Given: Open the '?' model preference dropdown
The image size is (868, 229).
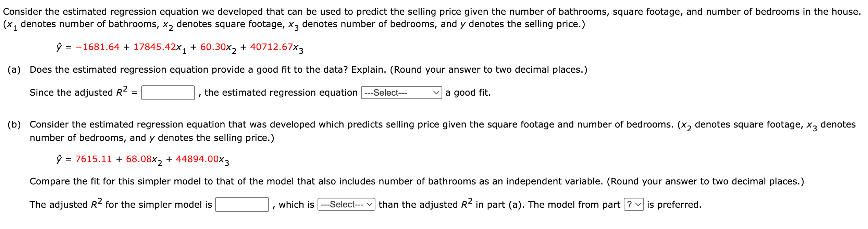Looking at the screenshot, I should [x=634, y=205].
